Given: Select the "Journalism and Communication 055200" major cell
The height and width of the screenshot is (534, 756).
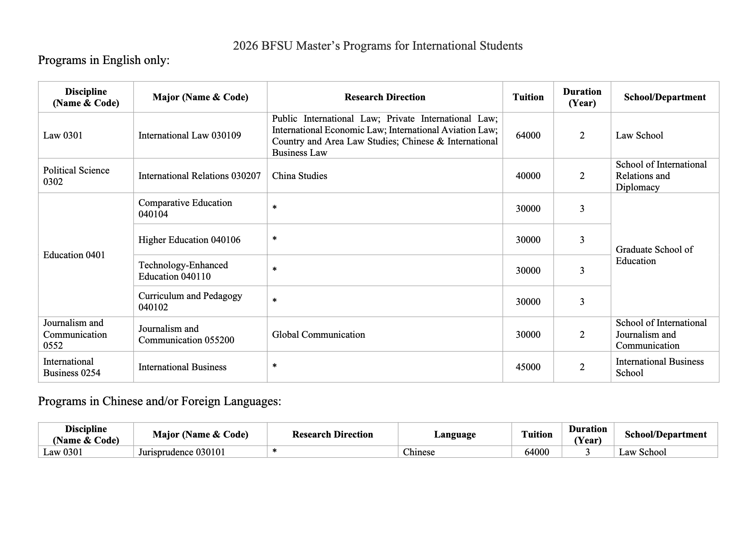Looking at the screenshot, I should tap(186, 334).
